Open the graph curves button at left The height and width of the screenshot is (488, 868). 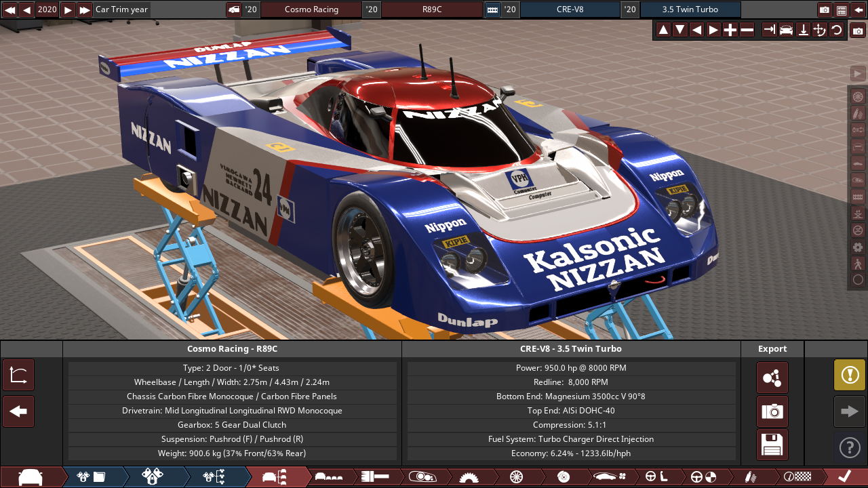(18, 375)
